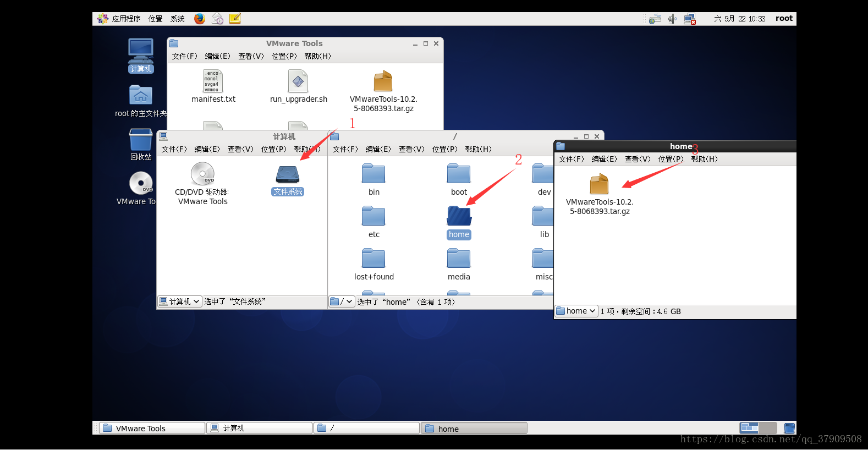
Task: Open 位置(P) menu in / window
Action: (x=445, y=149)
